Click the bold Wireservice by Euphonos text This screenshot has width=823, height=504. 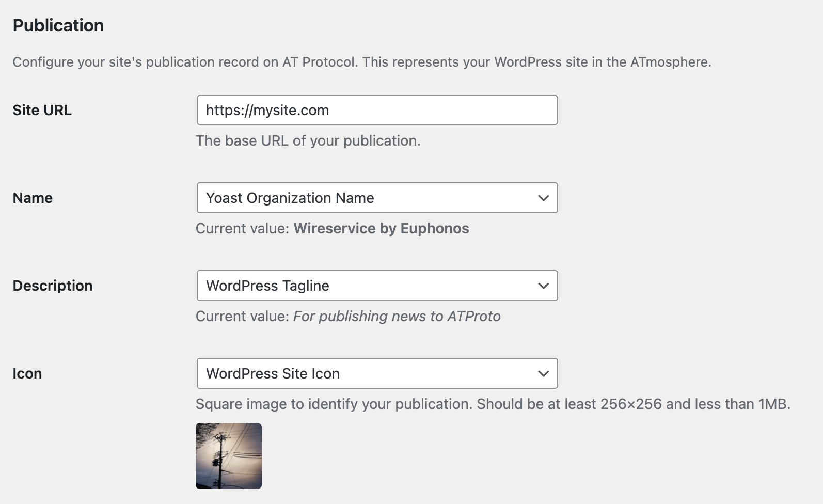(x=381, y=228)
